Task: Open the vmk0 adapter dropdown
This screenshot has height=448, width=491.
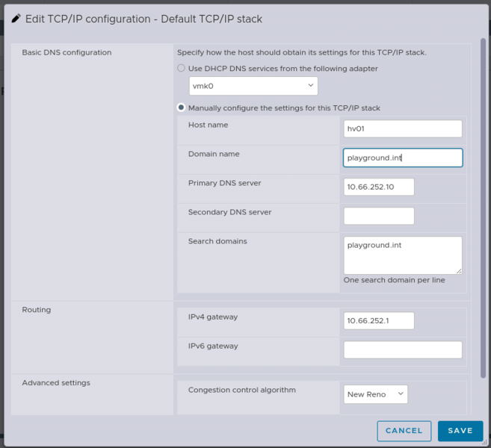Action: click(253, 87)
